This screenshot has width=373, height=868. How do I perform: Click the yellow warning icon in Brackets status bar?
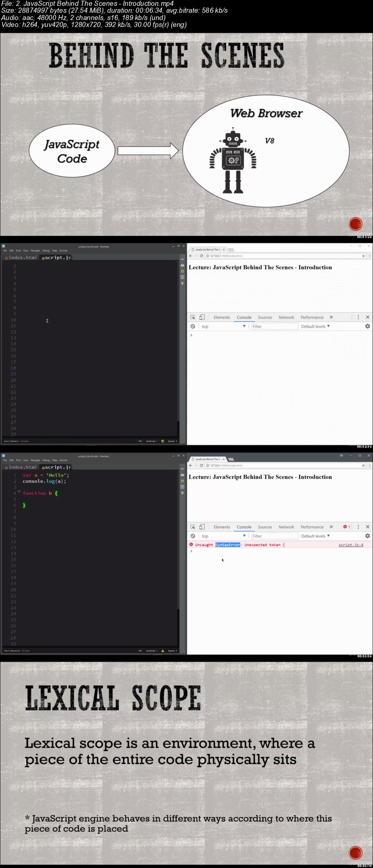pos(162,651)
